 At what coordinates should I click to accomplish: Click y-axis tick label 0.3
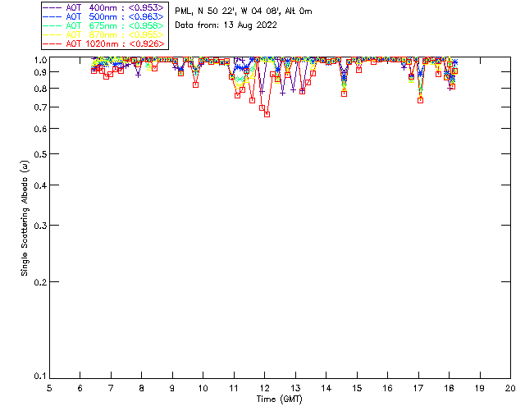point(40,226)
